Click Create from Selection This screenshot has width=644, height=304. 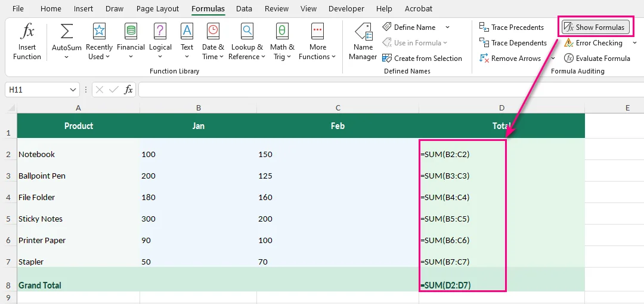pyautogui.click(x=422, y=59)
